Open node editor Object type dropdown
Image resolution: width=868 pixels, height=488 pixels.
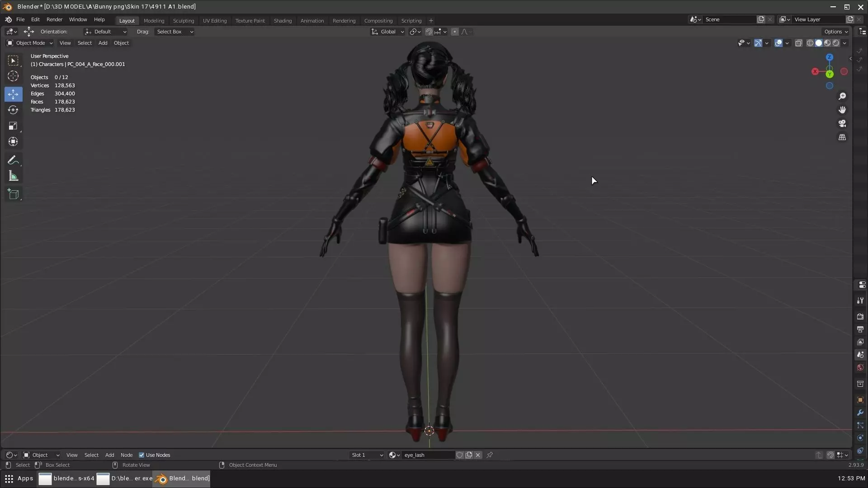click(x=41, y=455)
